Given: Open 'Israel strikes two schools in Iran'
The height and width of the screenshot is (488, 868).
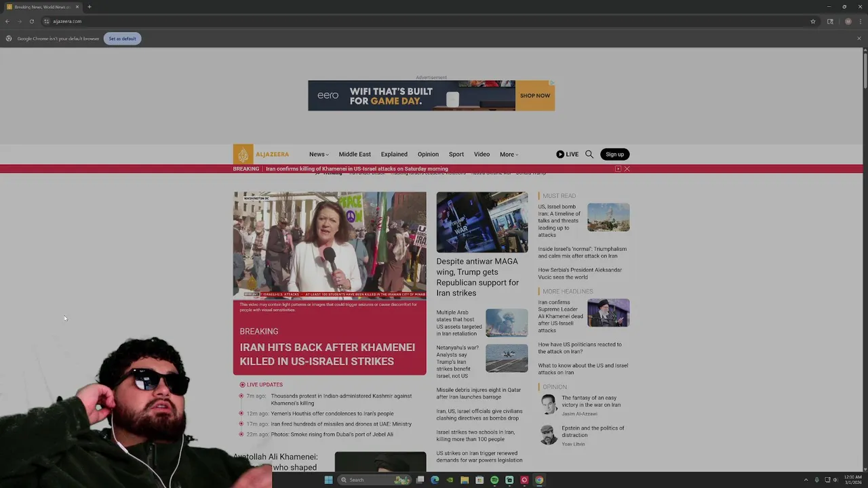Looking at the screenshot, I should [475, 436].
